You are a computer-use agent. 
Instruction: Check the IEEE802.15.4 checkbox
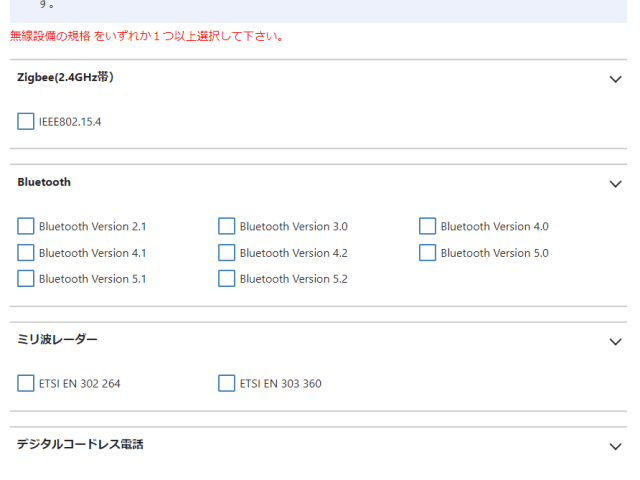coord(26,122)
